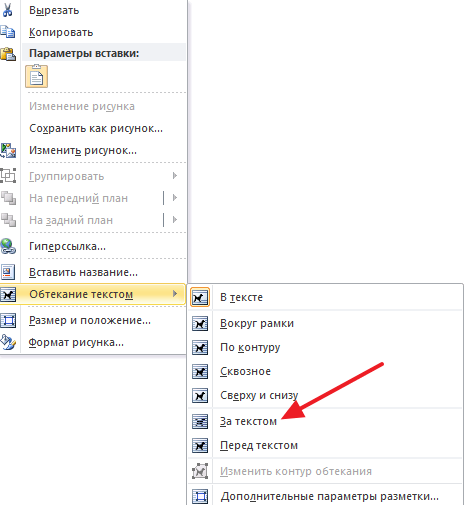Expand the 'Обтекание текстом' submenu arrow
Image resolution: width=464 pixels, height=505 pixels.
[x=175, y=294]
